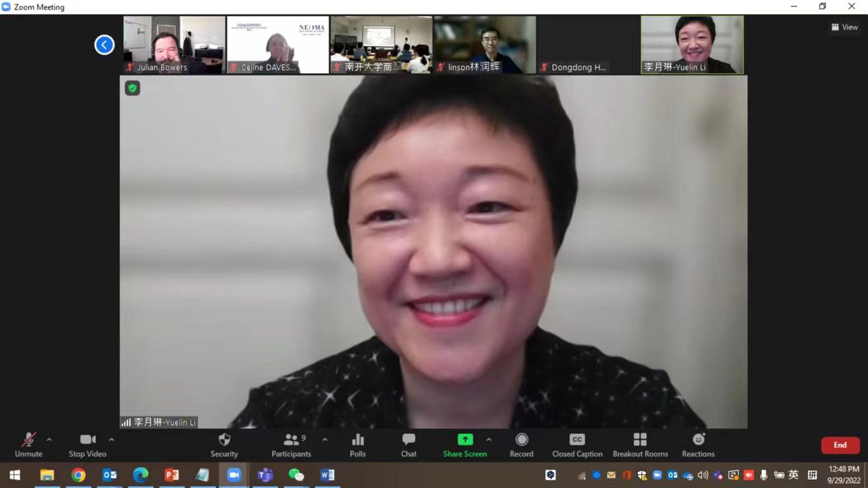Open WeChat from the taskbar

296,475
